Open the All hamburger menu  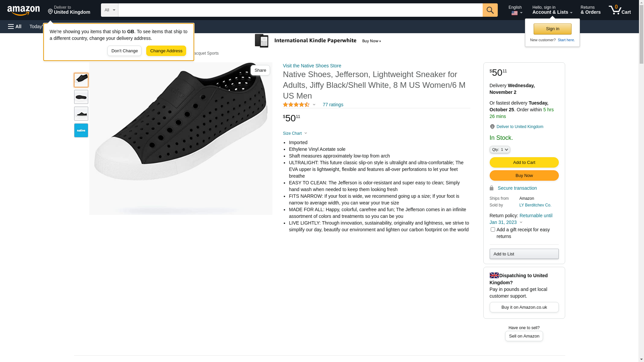(15, 26)
